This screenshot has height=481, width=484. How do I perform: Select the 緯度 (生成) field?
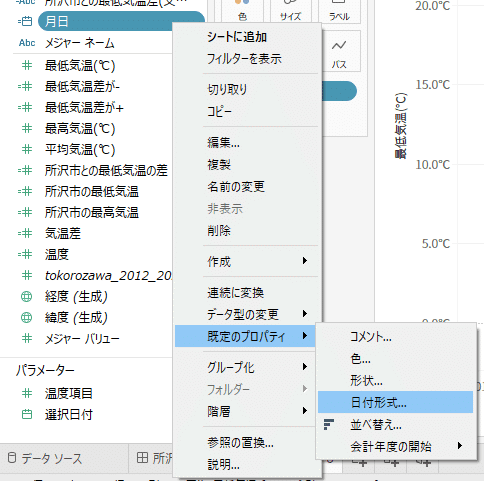point(76,317)
